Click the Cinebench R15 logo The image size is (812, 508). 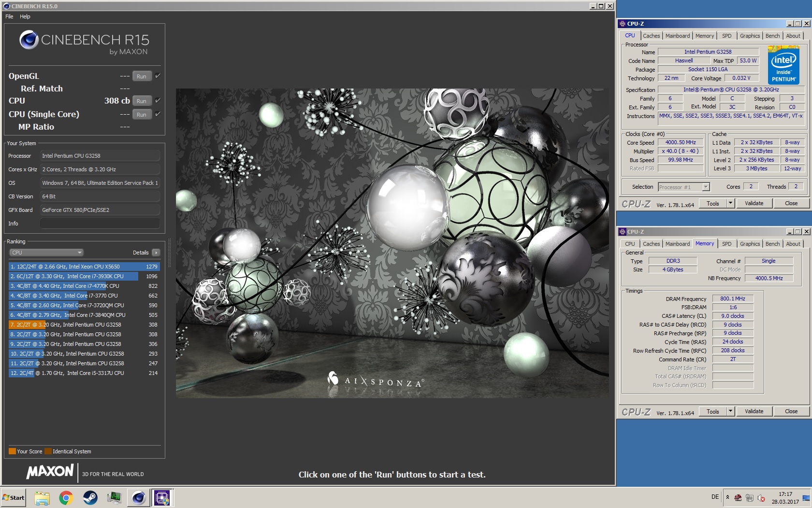(85, 43)
